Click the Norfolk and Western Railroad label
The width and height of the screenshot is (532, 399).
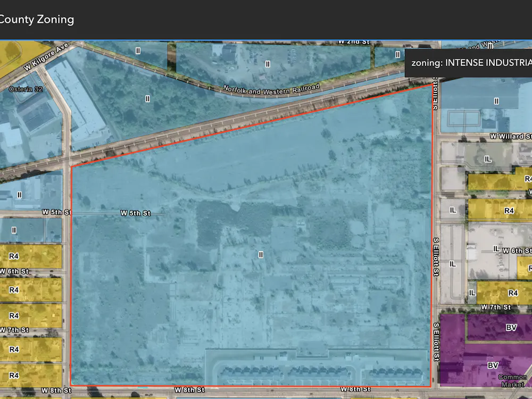pos(271,90)
